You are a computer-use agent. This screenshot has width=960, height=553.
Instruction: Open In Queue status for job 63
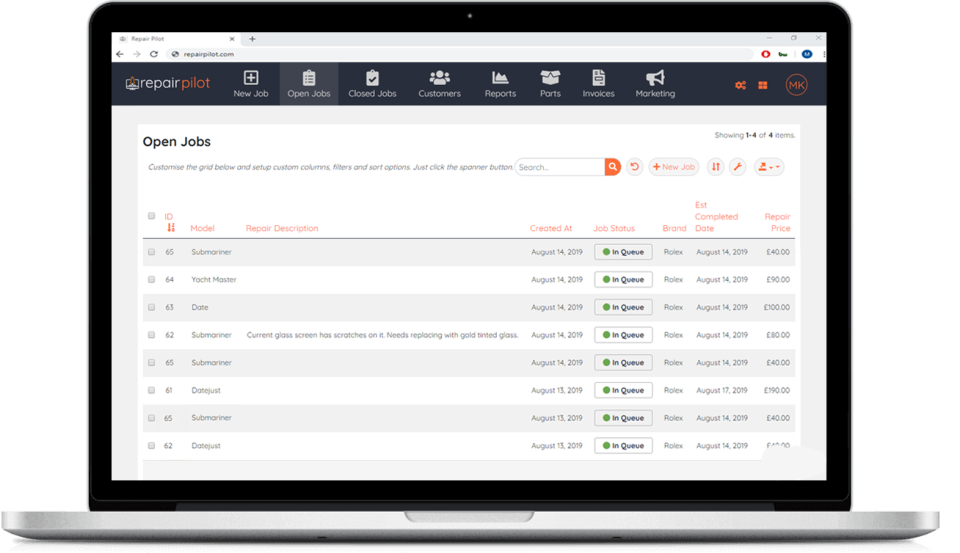coord(623,307)
